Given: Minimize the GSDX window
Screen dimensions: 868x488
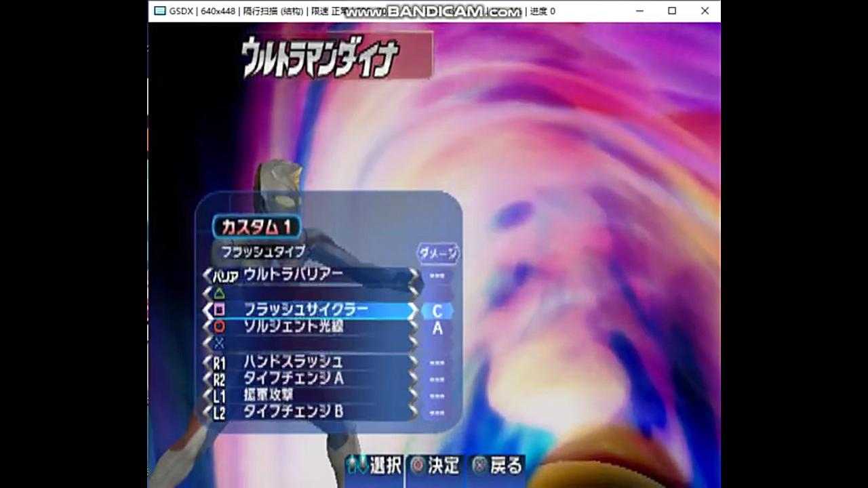Looking at the screenshot, I should pyautogui.click(x=639, y=11).
